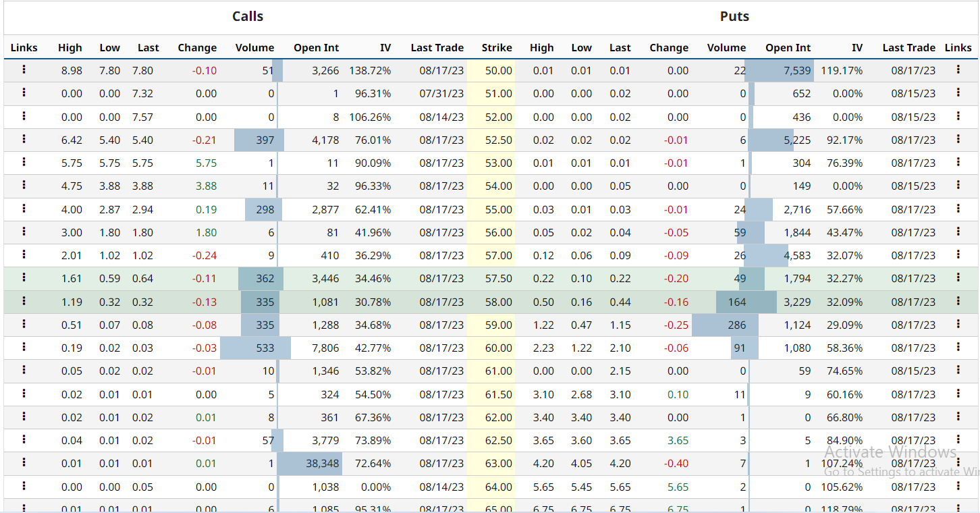Open calls links menu for strike 51.00
The height and width of the screenshot is (513, 980).
[x=24, y=92]
